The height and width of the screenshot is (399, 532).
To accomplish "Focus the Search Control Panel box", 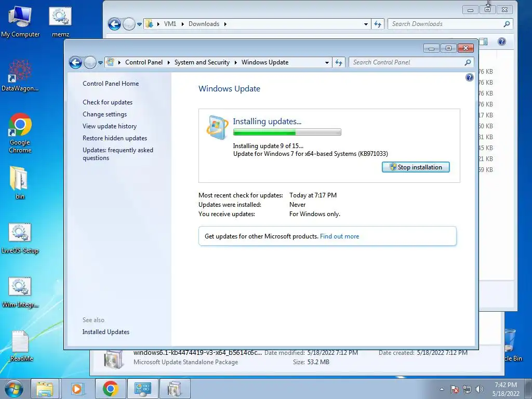I will [407, 62].
